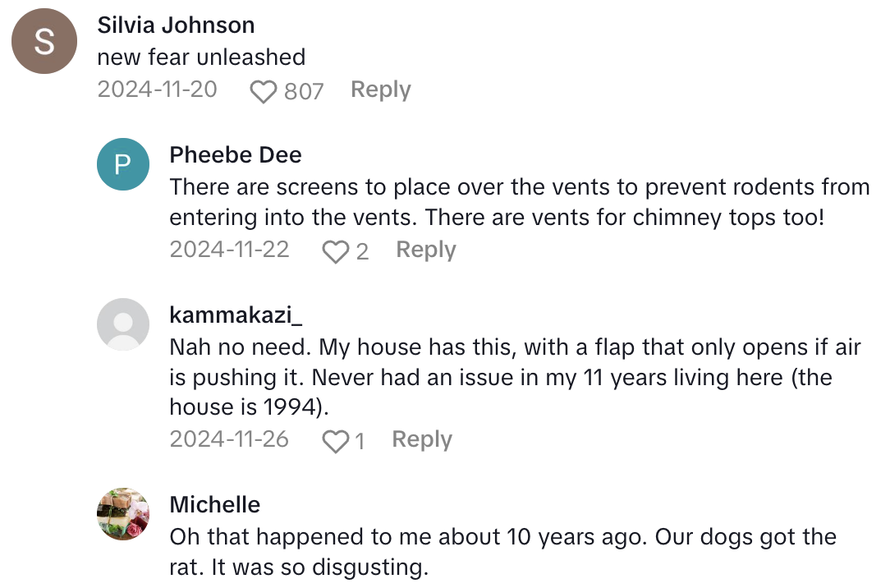Click the 2024-11-20 comment date

(x=158, y=90)
